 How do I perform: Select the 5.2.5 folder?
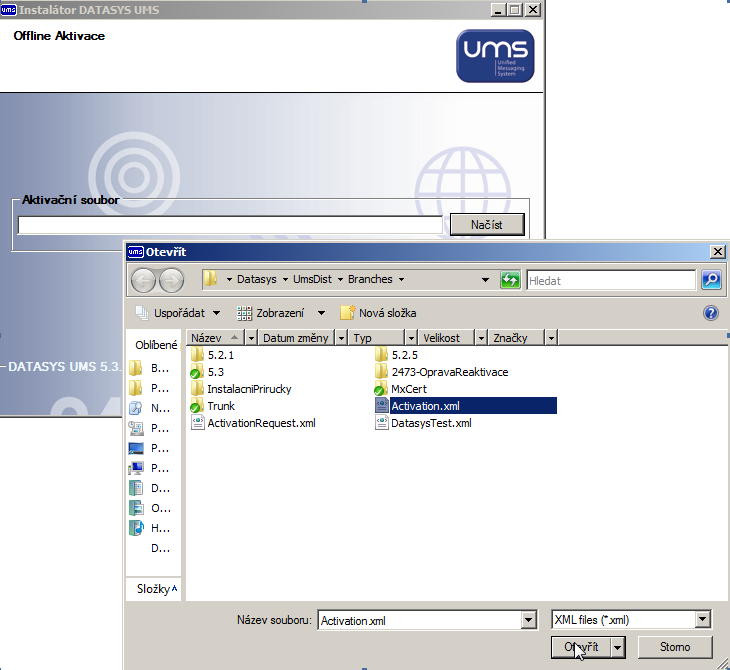[x=396, y=355]
